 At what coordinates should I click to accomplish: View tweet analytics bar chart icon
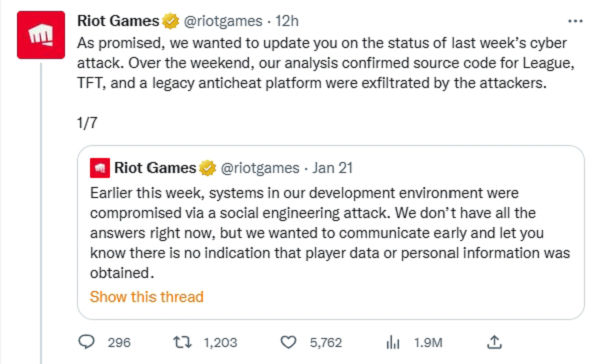point(393,342)
